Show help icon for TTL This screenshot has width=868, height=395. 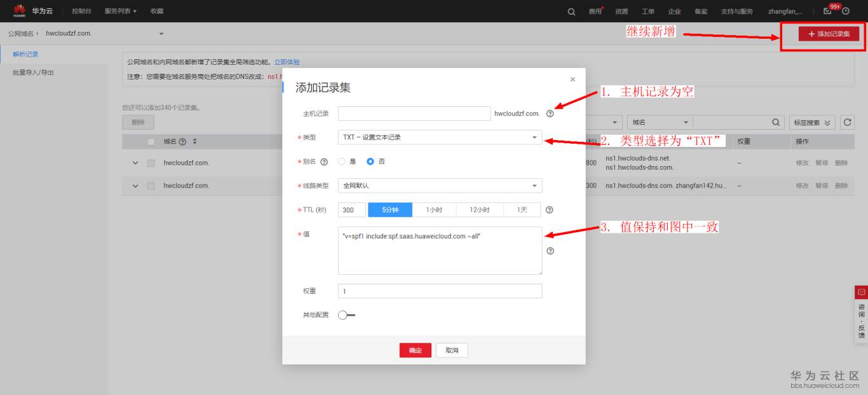[x=550, y=210]
